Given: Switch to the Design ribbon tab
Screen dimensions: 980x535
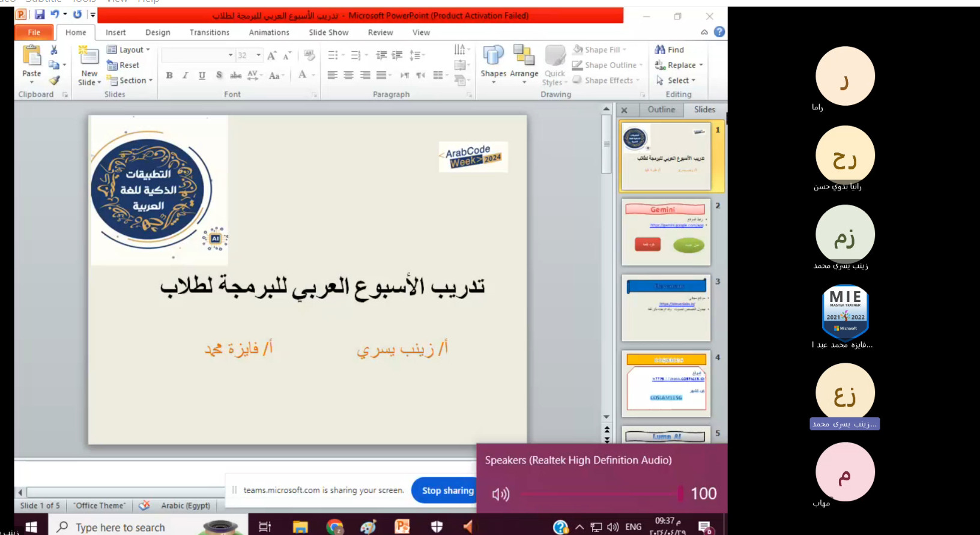Looking at the screenshot, I should click(x=158, y=32).
